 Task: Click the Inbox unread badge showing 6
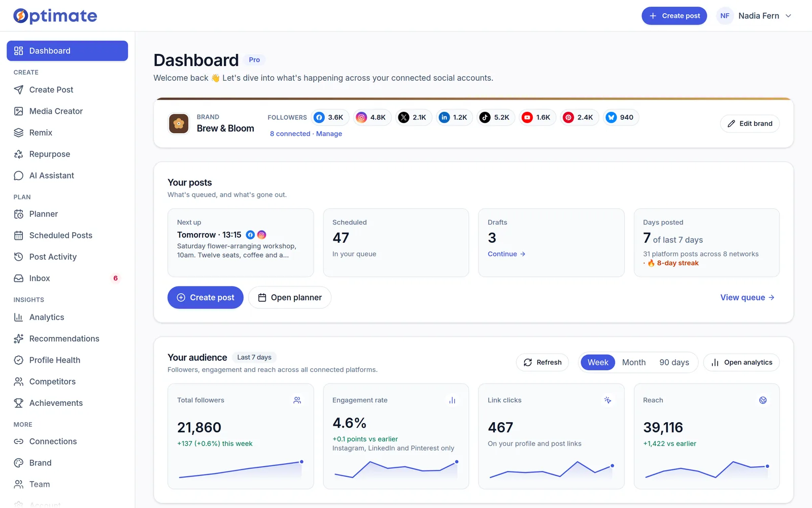(115, 278)
